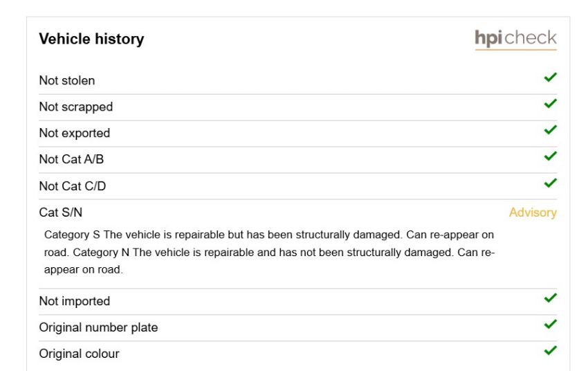This screenshot has width=588, height=371.
Task: Select the Not scrapped row label
Action: pyautogui.click(x=76, y=107)
